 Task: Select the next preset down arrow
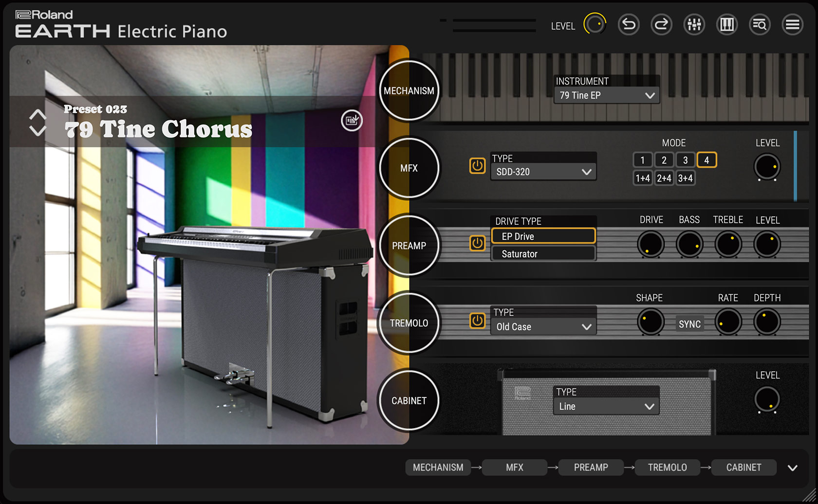coord(37,130)
